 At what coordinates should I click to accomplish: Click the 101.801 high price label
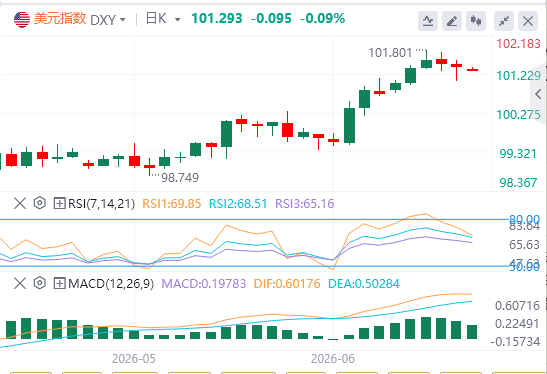pyautogui.click(x=390, y=53)
